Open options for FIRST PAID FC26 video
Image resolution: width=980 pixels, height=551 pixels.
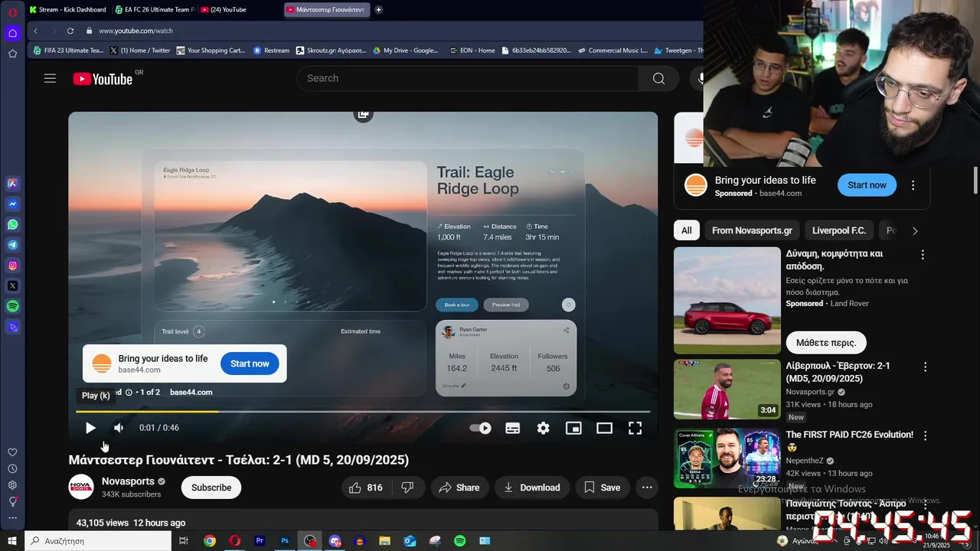point(925,435)
